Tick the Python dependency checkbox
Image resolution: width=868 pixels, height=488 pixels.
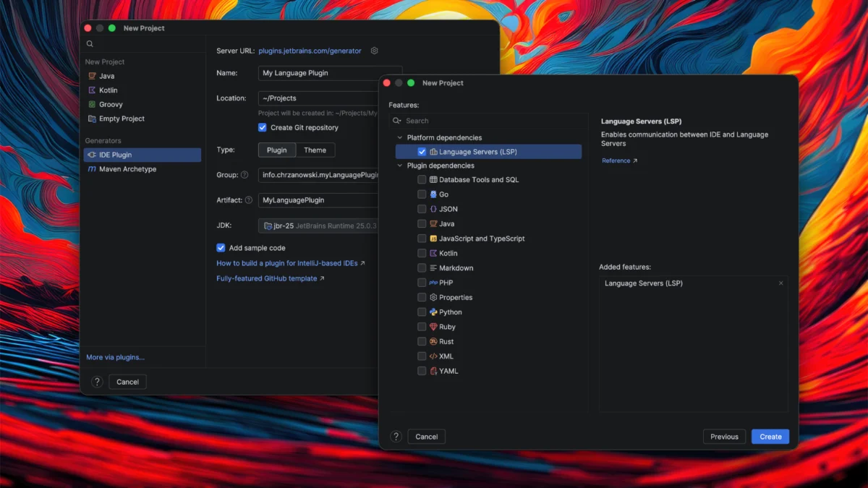coord(422,312)
